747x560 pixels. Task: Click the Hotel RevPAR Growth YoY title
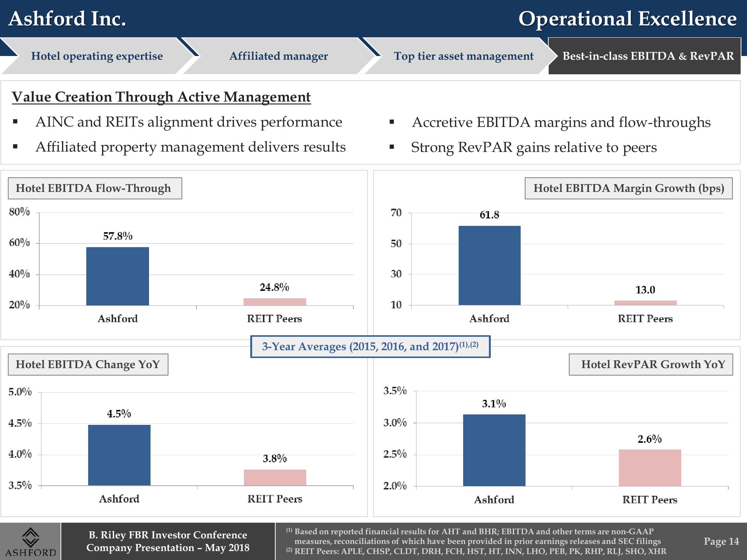651,364
